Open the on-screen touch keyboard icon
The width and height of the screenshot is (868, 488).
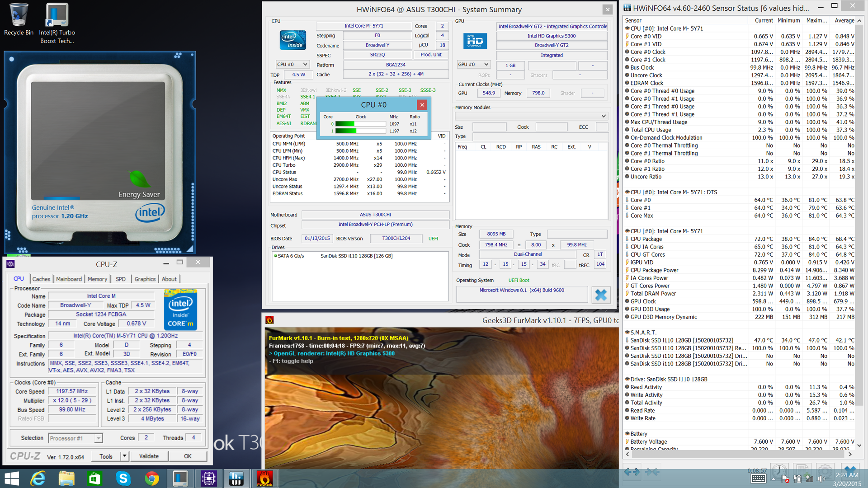pyautogui.click(x=758, y=479)
